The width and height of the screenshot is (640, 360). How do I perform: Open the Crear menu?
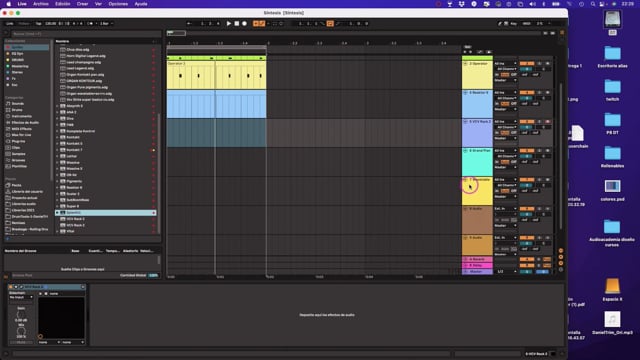pos(82,4)
